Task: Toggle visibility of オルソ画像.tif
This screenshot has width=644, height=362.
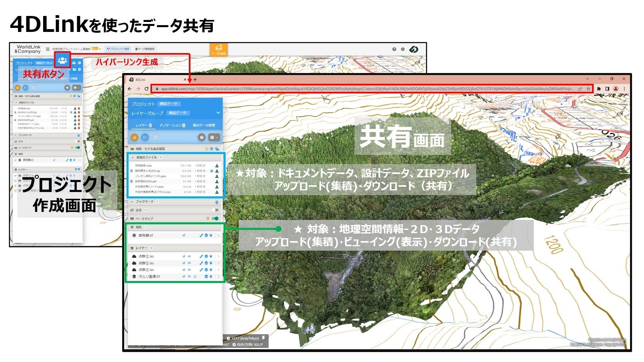Action: pyautogui.click(x=189, y=276)
